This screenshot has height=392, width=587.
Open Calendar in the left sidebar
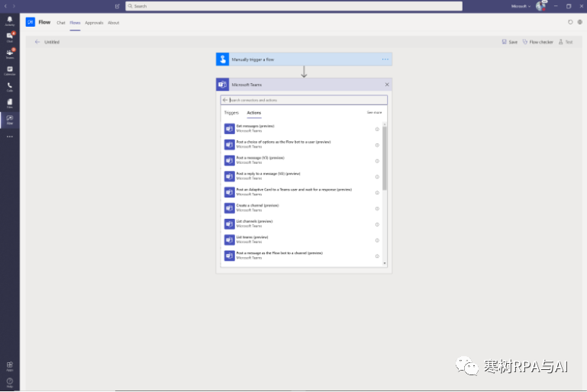10,70
